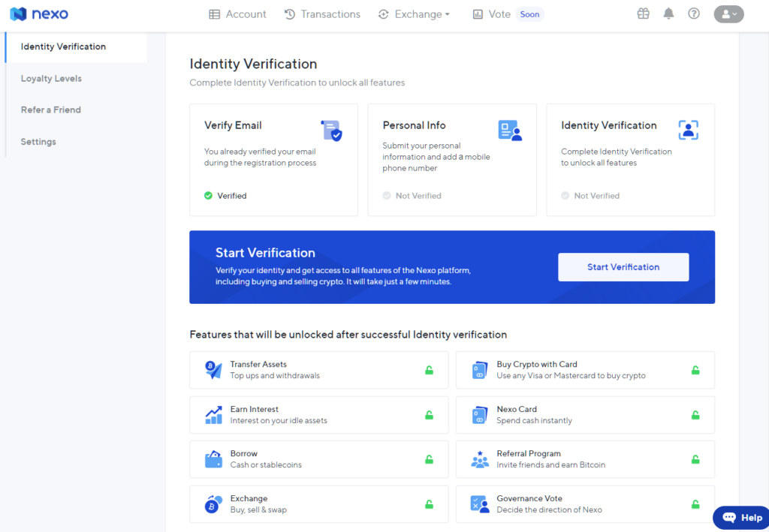Open the Transactions page
769x532 pixels.
322,14
